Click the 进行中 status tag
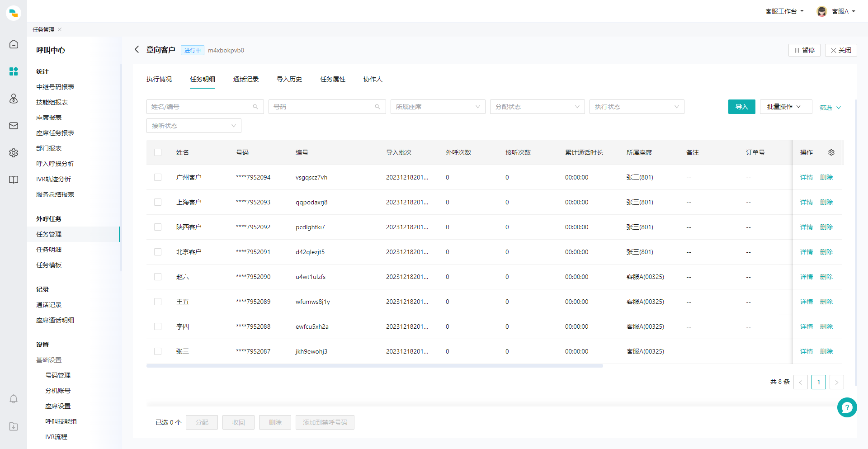Screen dimensions: 868x449 193,50
